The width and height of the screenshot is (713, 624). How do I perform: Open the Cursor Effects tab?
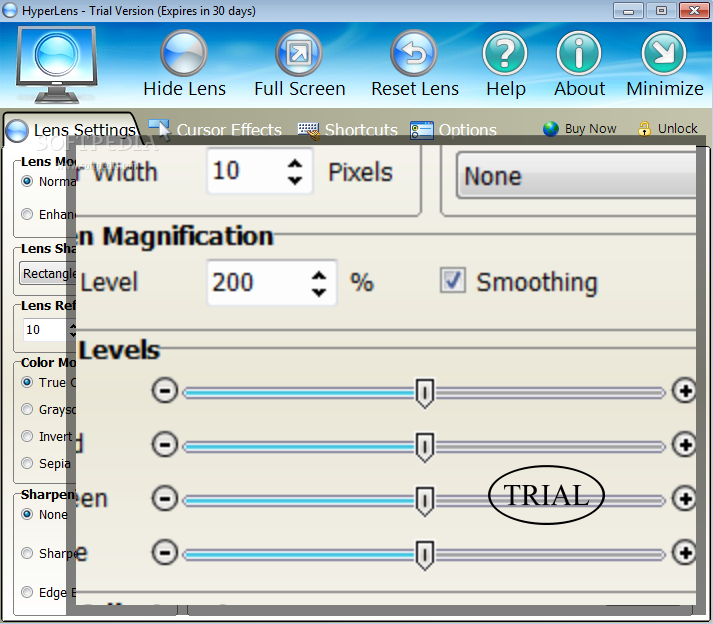216,130
